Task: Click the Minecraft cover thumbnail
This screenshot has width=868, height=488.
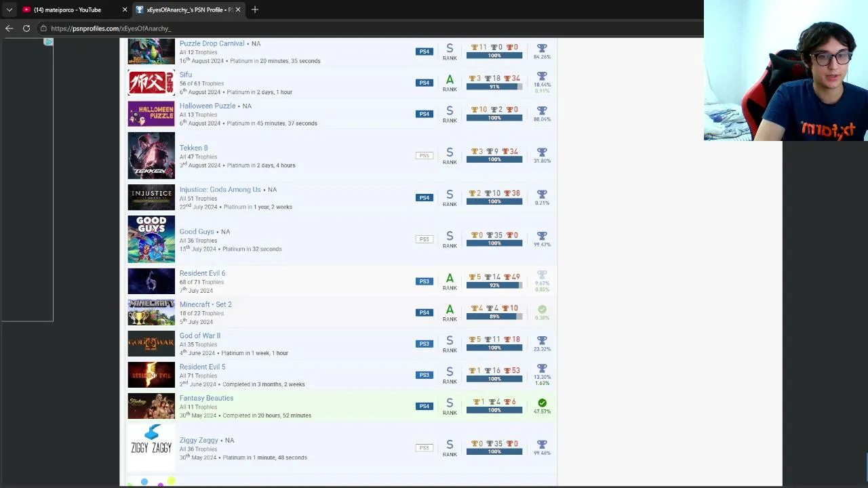Action: click(x=151, y=312)
